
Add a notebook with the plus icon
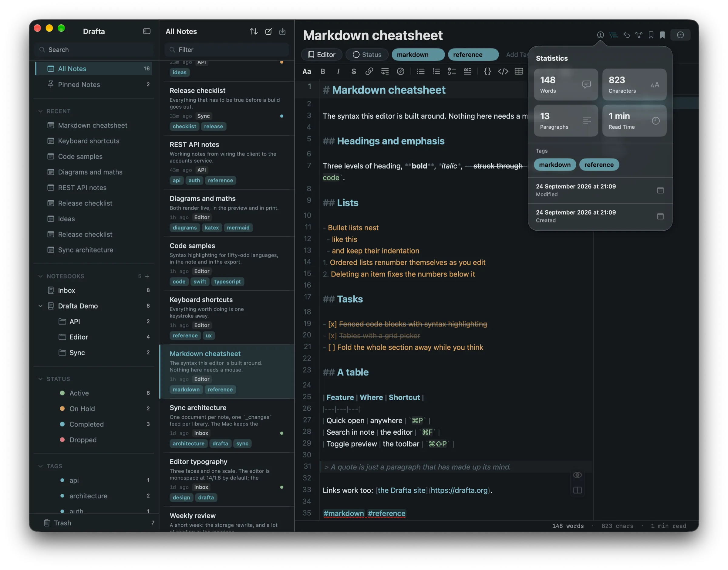point(147,276)
